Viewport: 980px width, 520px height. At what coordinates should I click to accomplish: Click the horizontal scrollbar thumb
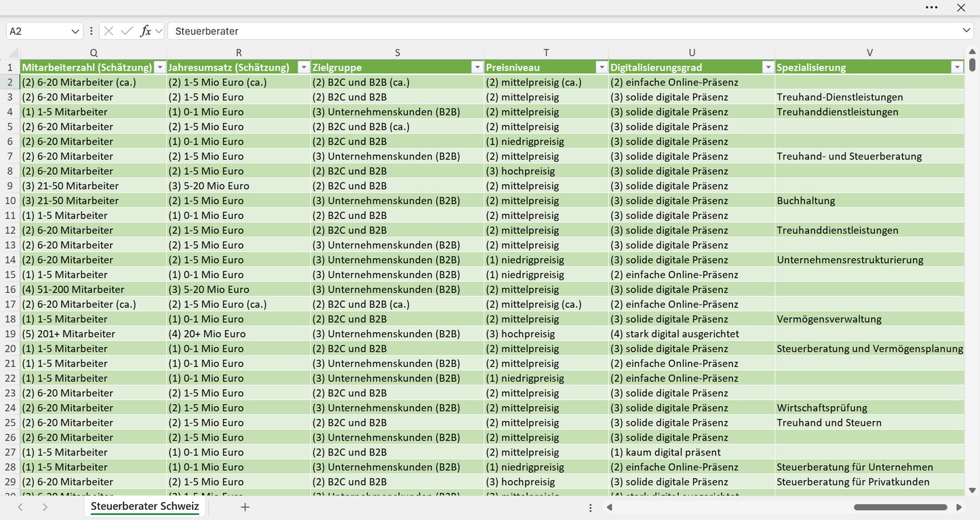pyautogui.click(x=901, y=507)
